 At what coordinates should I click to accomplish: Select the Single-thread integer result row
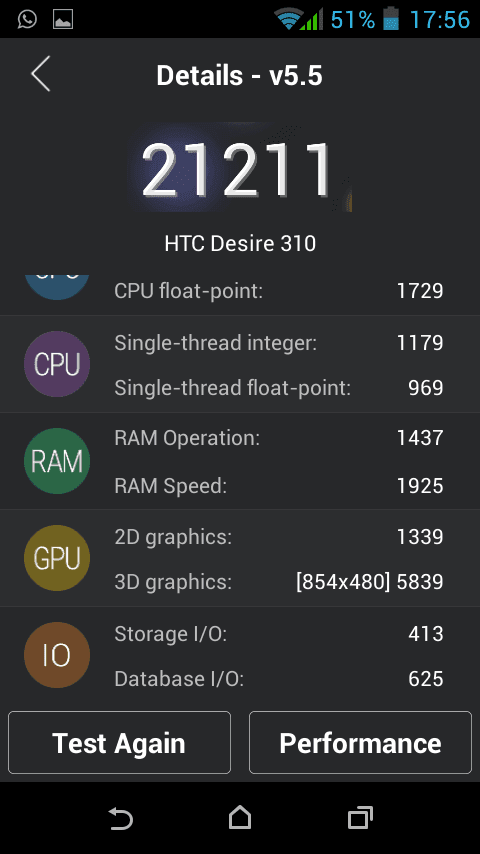[x=278, y=343]
